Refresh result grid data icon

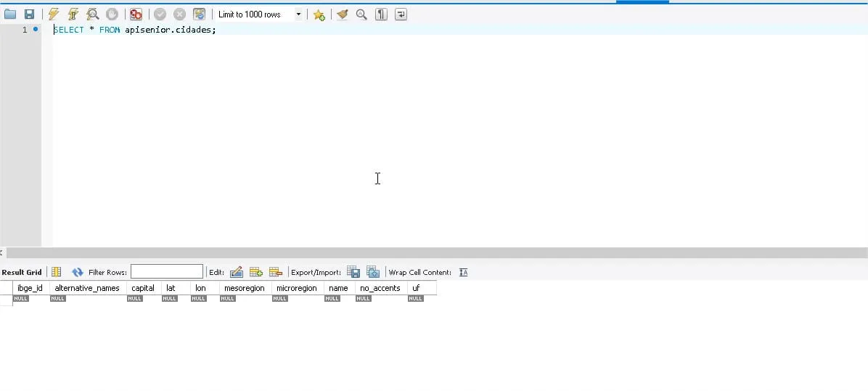[x=78, y=272]
